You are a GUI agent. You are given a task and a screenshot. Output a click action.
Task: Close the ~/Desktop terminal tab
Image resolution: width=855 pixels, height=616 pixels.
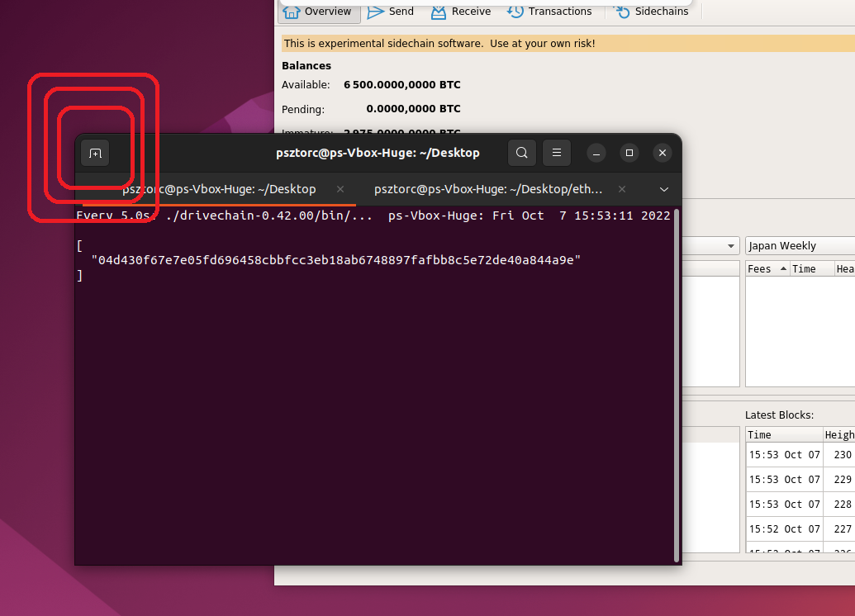340,189
